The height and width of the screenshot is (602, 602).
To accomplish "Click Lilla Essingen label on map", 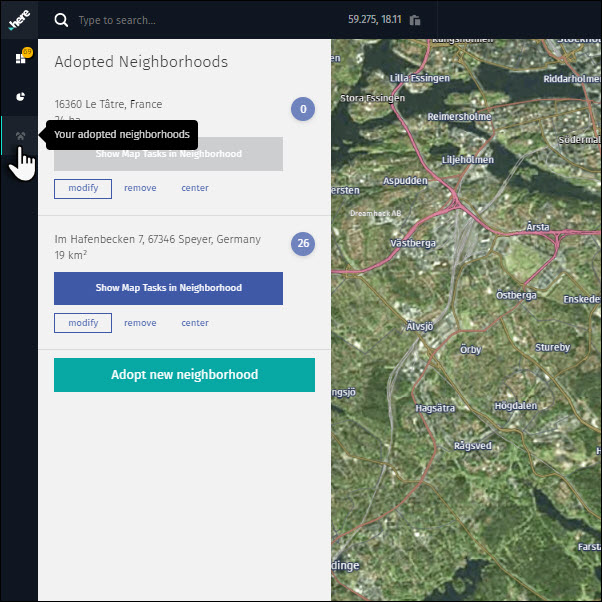I will point(420,78).
